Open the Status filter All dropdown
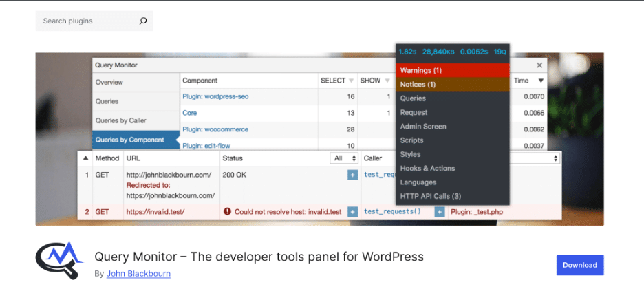The width and height of the screenshot is (644, 300). [344, 158]
